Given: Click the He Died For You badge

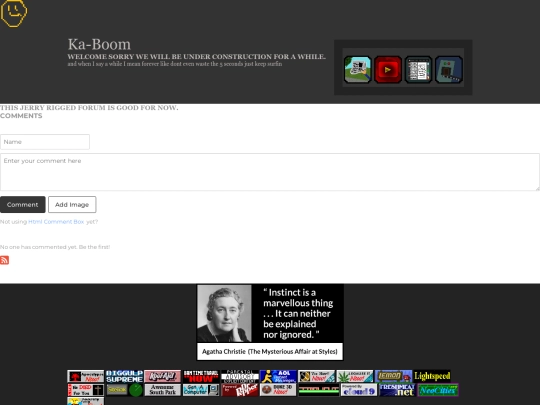Looking at the screenshot, I should (86, 390).
